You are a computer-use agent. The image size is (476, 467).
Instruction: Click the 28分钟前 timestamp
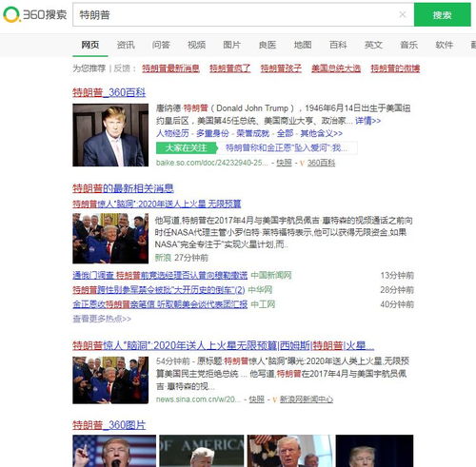(397, 290)
